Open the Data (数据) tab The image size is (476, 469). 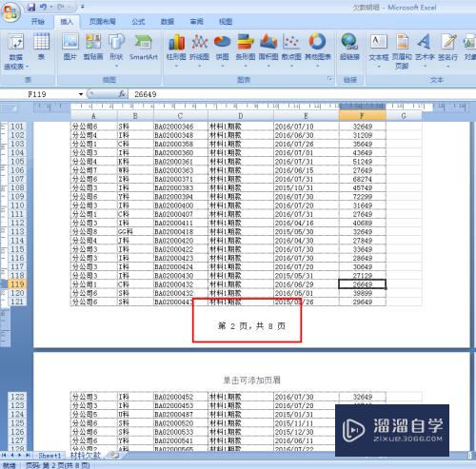pyautogui.click(x=168, y=22)
